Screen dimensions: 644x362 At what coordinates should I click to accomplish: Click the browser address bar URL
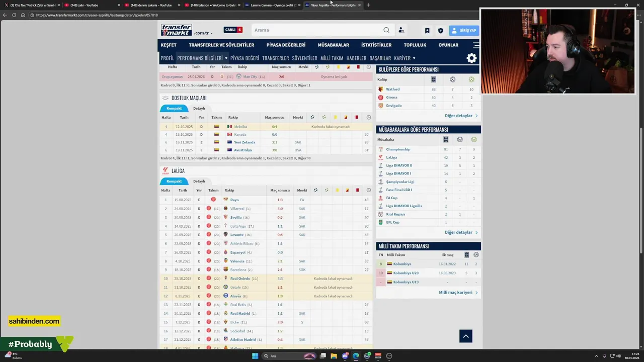(97, 15)
